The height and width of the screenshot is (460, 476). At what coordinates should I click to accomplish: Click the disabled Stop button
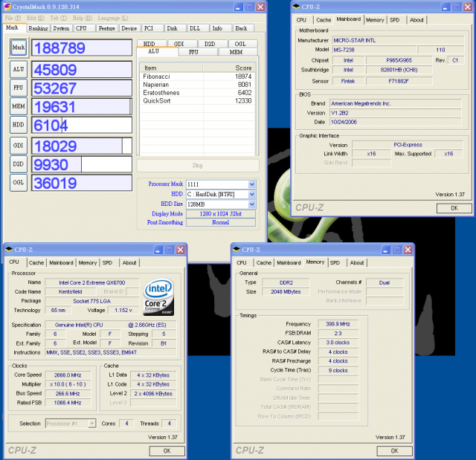[198, 166]
